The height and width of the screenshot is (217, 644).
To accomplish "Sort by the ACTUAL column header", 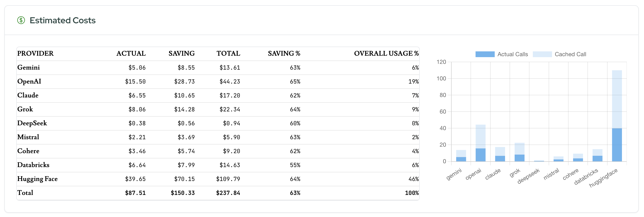I will (x=131, y=53).
